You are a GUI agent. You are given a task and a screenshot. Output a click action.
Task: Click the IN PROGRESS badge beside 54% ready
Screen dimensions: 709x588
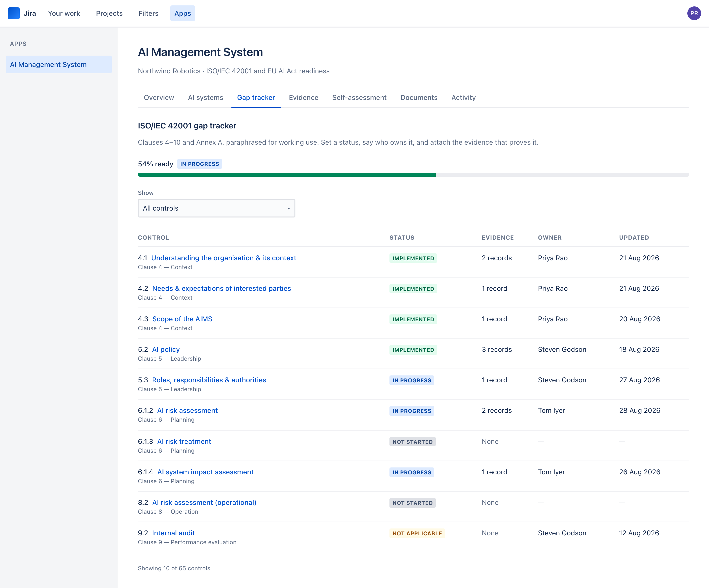200,164
